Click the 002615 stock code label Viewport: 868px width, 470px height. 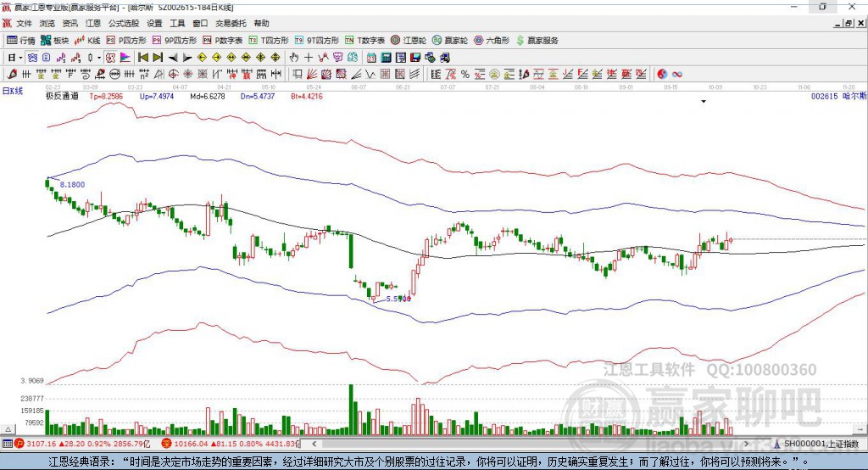(825, 96)
